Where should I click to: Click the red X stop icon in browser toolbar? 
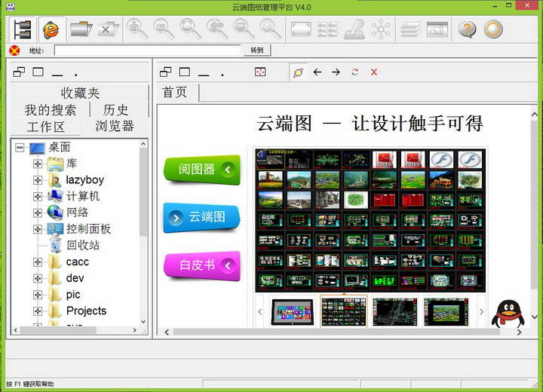click(x=374, y=72)
